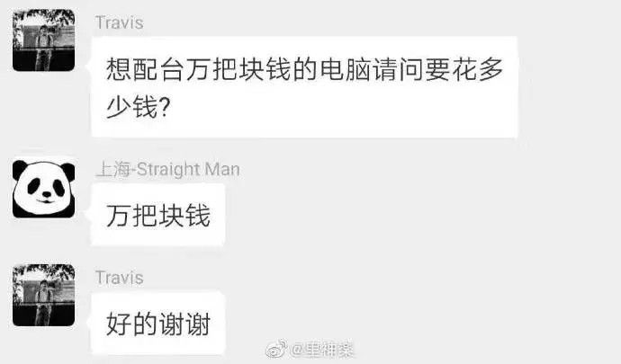Click the Travis name above 好的谢谢
This screenshot has width=621, height=364.
pyautogui.click(x=119, y=278)
